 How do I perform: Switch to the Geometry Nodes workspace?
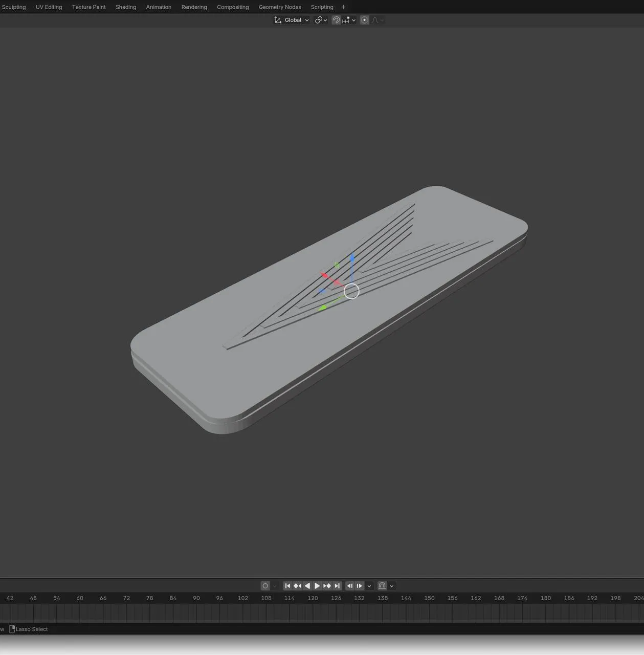(279, 7)
